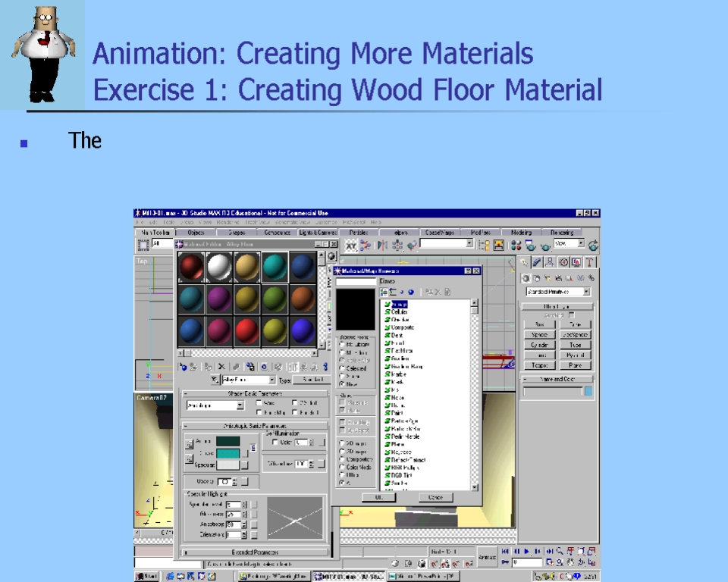
Task: Click the Diffuse teal color swatch
Action: [227, 453]
